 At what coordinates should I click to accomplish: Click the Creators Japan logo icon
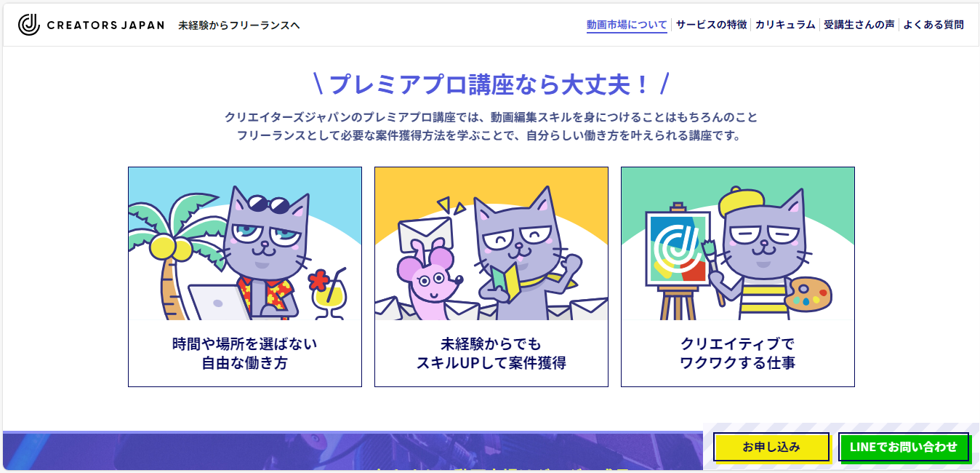tap(29, 25)
